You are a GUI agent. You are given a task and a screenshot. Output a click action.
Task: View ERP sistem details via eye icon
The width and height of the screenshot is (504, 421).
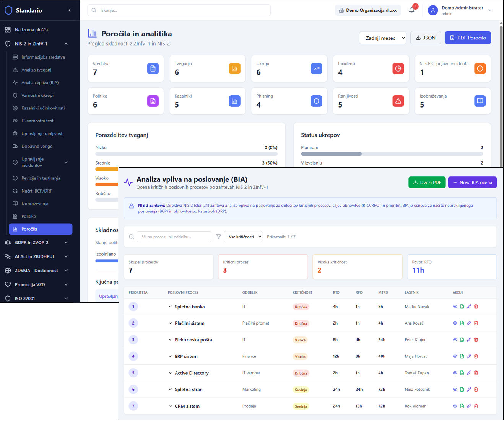click(x=455, y=356)
